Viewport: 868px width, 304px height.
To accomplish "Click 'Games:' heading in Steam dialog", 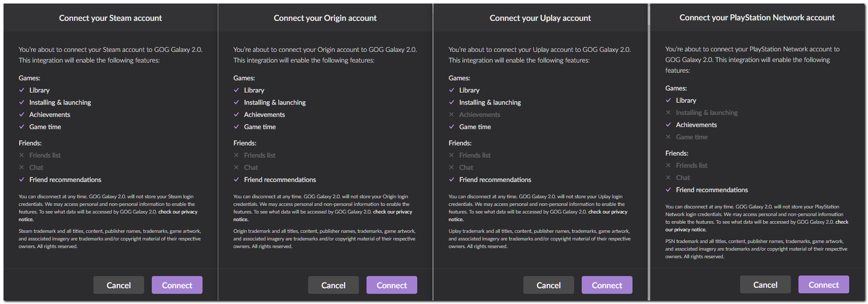I will pos(29,78).
